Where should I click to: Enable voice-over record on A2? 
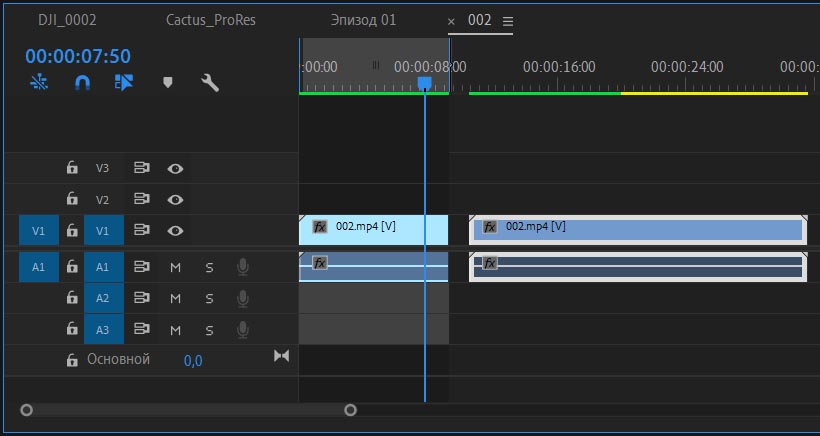click(242, 298)
